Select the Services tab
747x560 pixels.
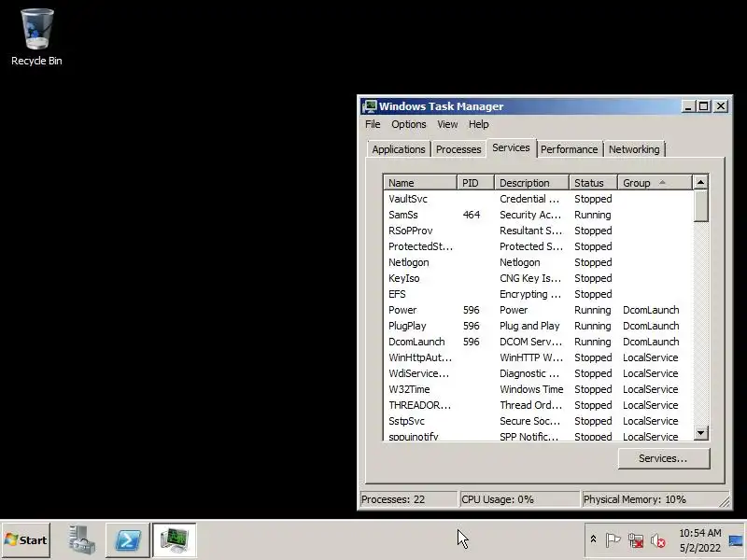coord(511,147)
